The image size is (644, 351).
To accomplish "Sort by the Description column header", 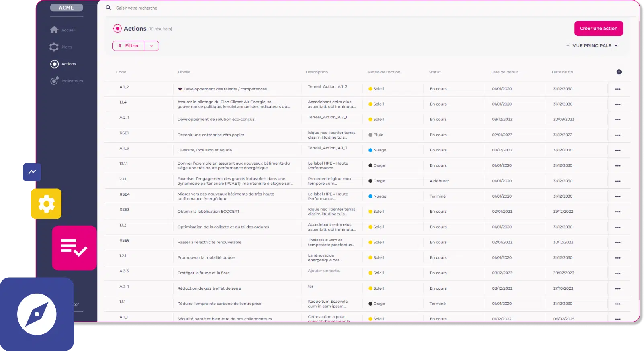I will click(317, 72).
